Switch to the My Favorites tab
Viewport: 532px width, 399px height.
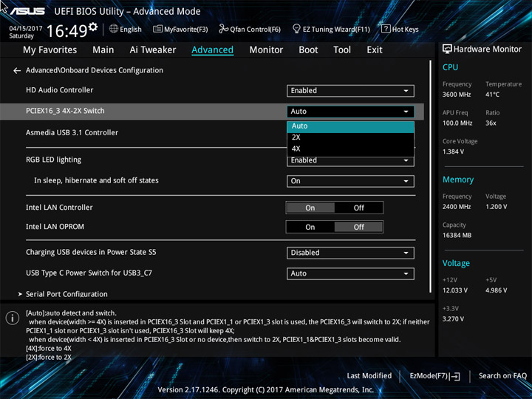click(x=50, y=50)
